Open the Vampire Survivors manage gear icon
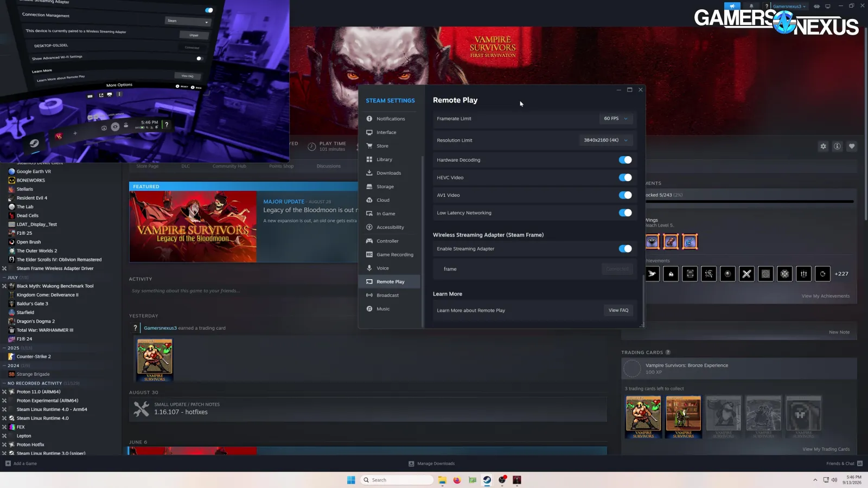 [x=824, y=146]
